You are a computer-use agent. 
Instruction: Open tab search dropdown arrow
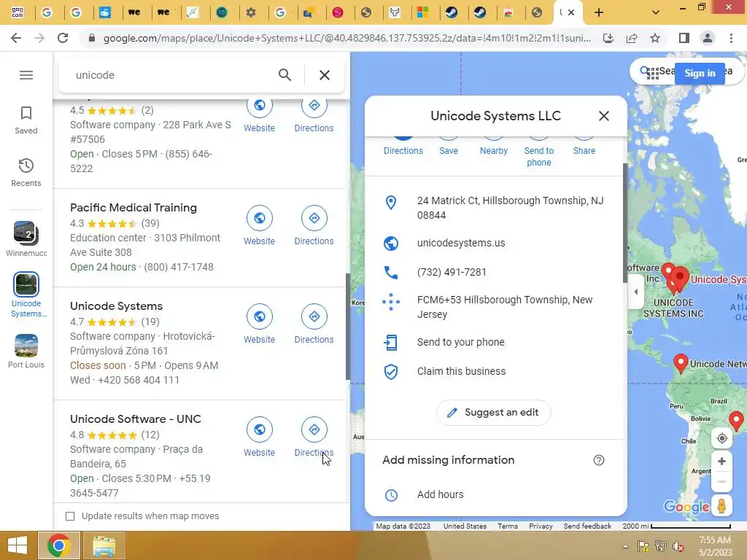coord(656,13)
